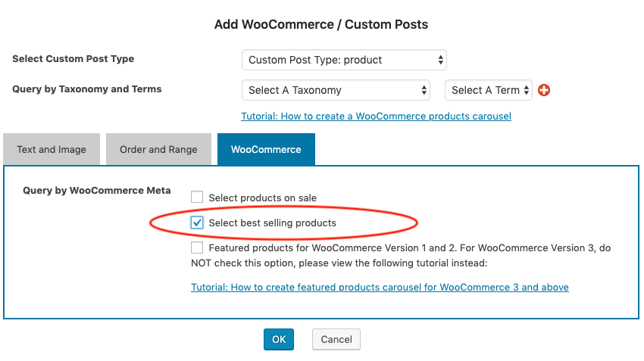Select the WooCommerce tab
Screen dimensions: 644x361
click(266, 149)
